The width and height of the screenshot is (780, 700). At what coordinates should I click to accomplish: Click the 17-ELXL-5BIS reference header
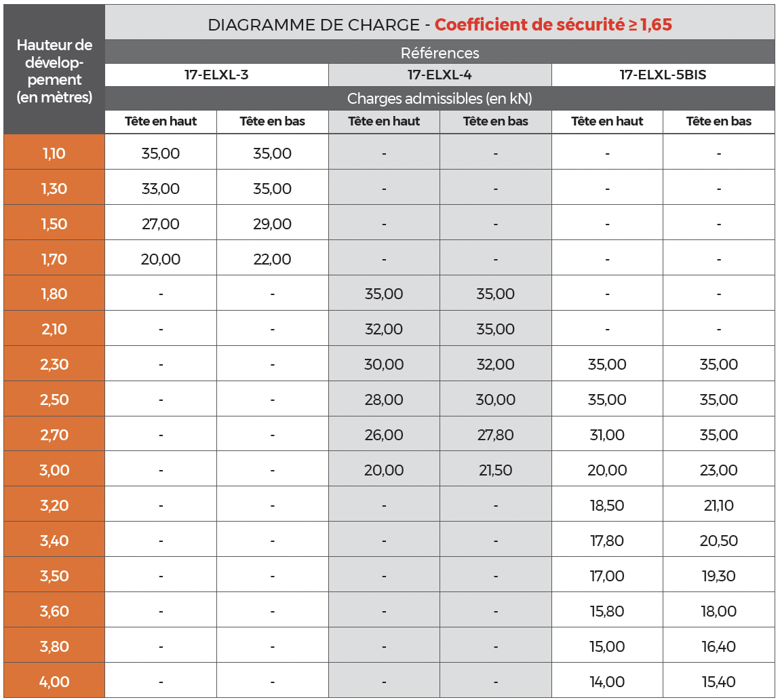(663, 75)
